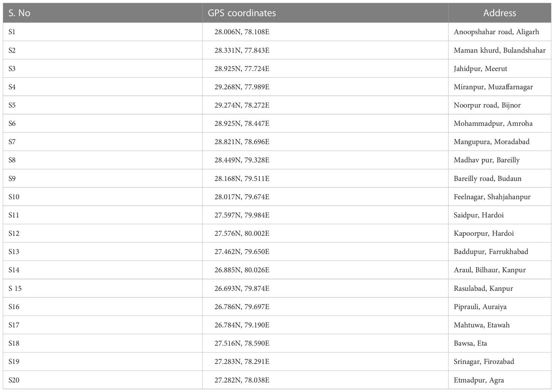
Task: Click the 'S. No' column header
Action: 19,13
